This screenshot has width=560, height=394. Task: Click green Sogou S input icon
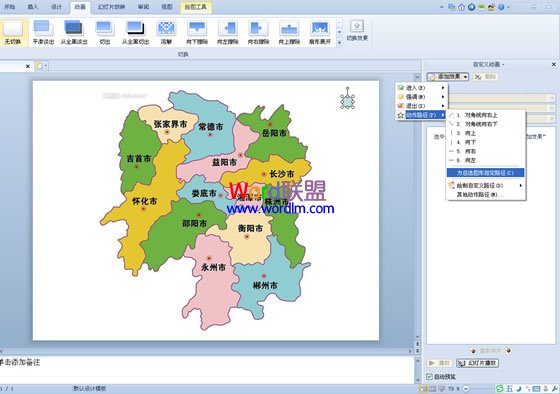[500, 388]
